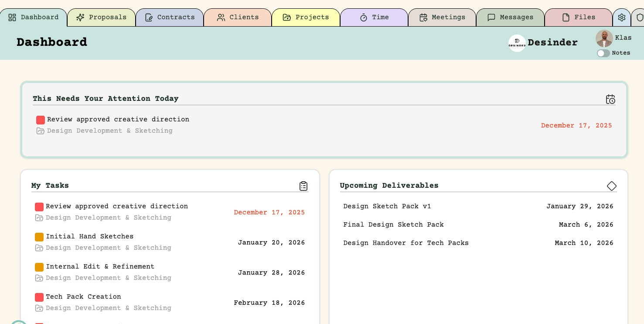Click the red status square for Tech Pack Creation
The image size is (644, 324).
tap(39, 297)
